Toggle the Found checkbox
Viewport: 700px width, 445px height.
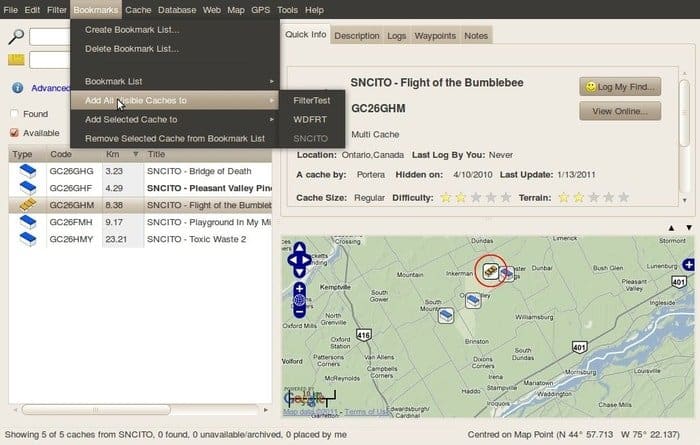click(14, 114)
